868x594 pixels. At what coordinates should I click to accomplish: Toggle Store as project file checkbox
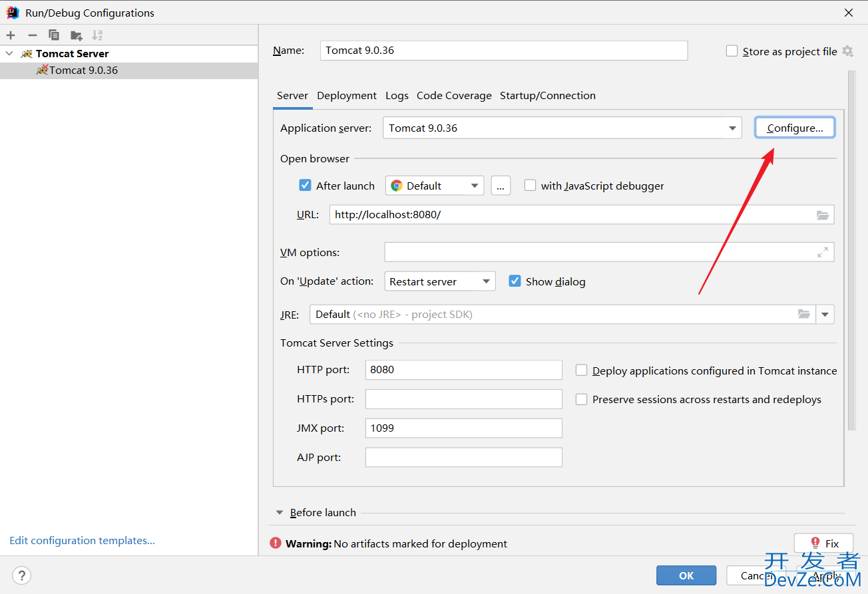point(732,51)
